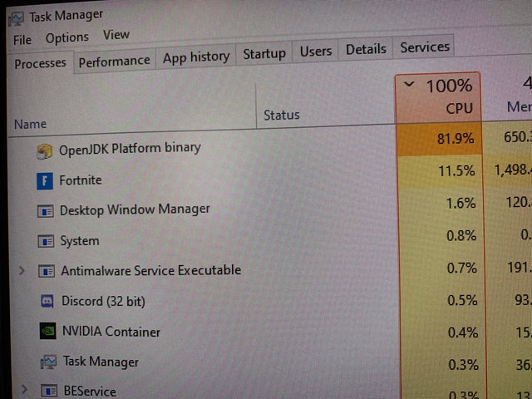Click the 81.9% CPU value
This screenshot has height=399, width=532.
coord(456,139)
